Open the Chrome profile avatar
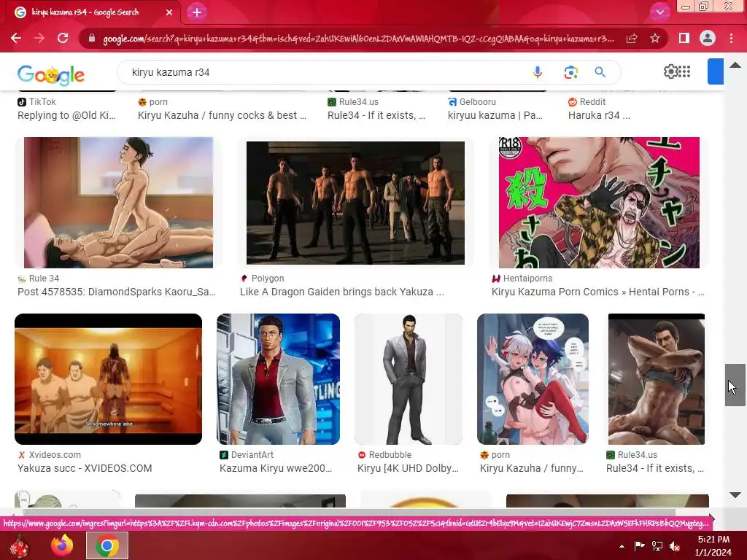Image resolution: width=747 pixels, height=560 pixels. tap(708, 38)
